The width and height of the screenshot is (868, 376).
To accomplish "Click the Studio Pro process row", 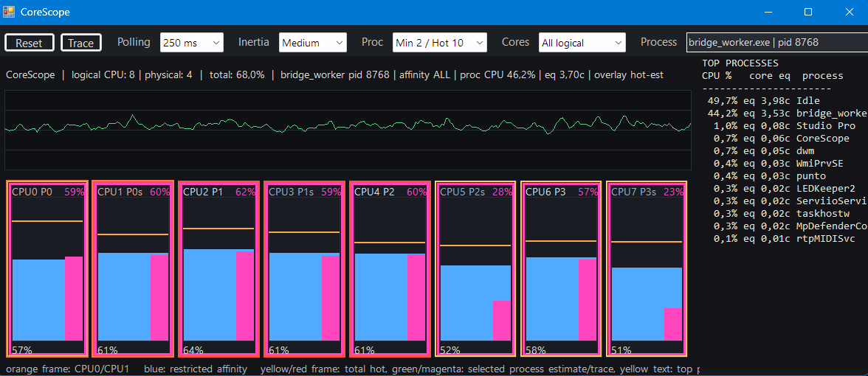I will [784, 125].
